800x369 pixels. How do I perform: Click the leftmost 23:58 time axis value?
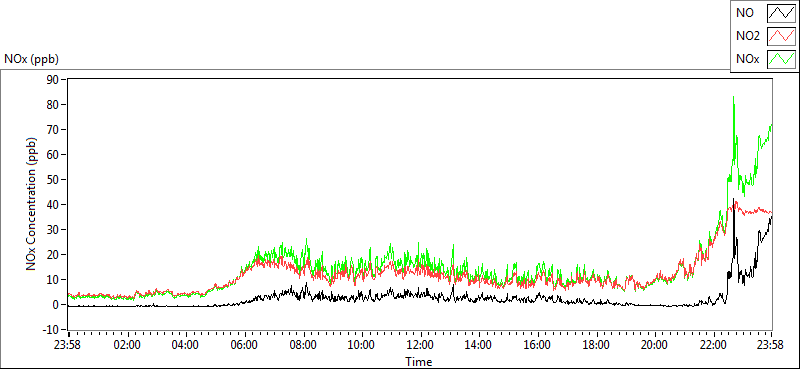pos(68,344)
